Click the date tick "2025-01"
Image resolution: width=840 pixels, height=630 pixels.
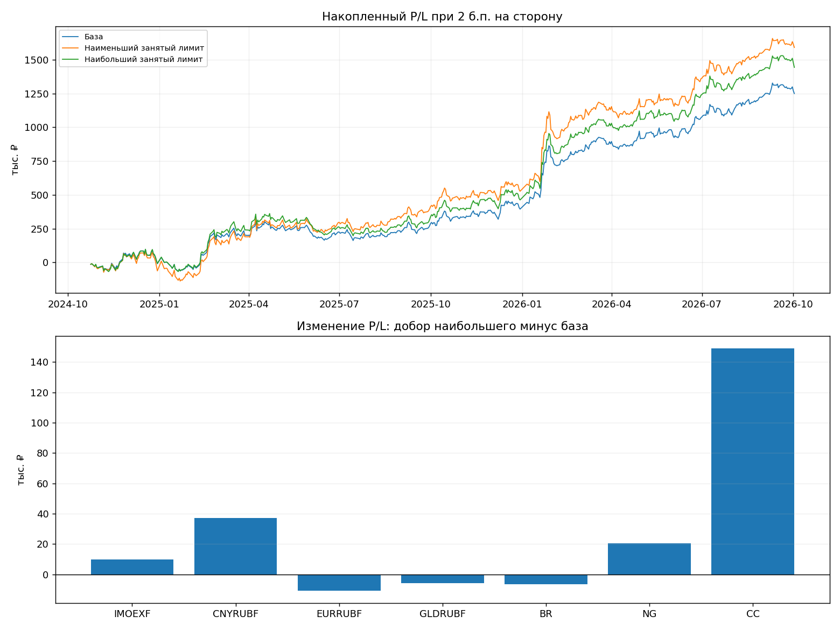[x=159, y=304]
